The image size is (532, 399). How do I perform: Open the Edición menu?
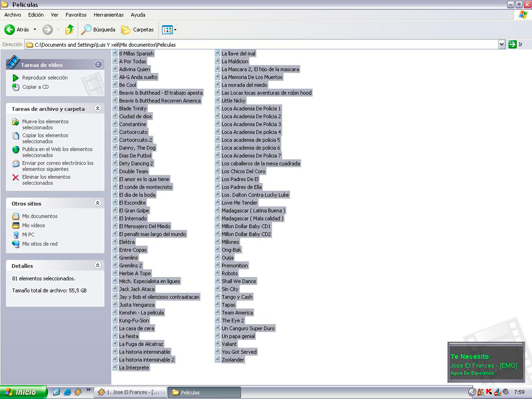(x=36, y=15)
